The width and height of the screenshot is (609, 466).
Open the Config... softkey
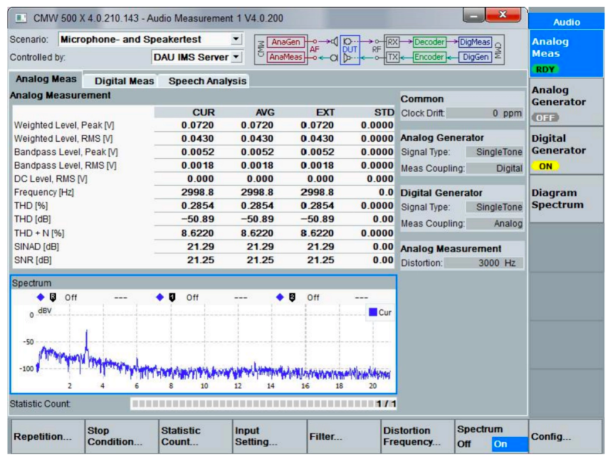pos(566,436)
